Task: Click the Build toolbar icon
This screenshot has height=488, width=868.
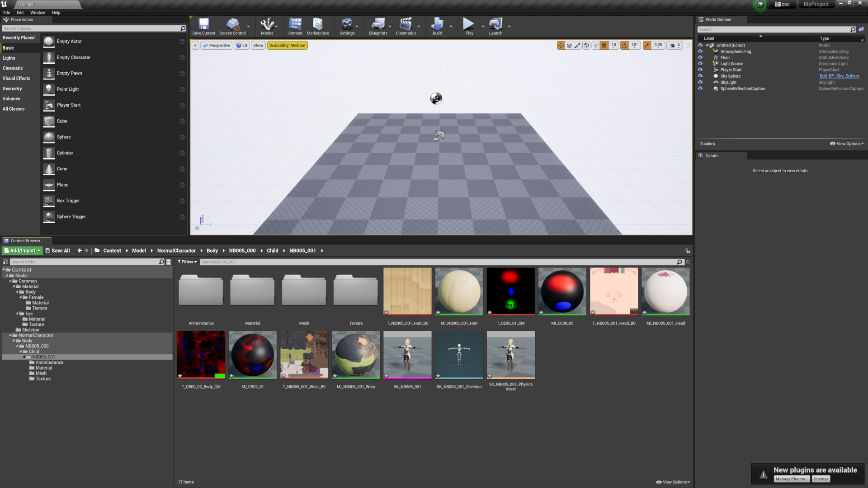Action: (x=437, y=27)
